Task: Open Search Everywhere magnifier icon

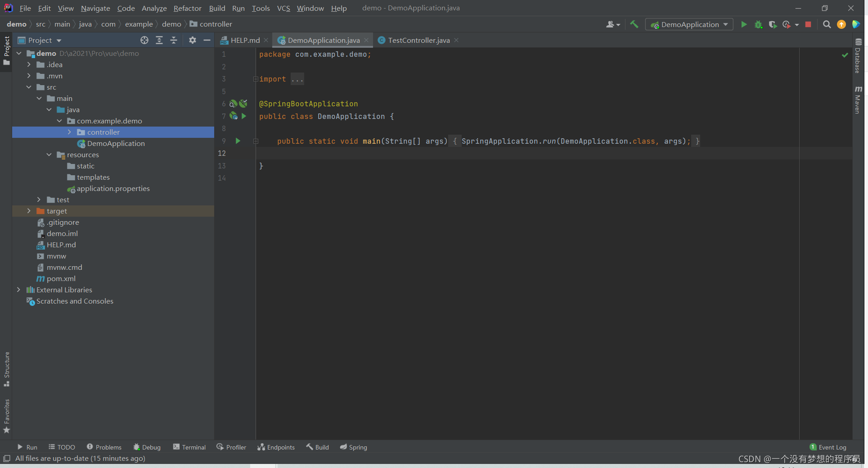Action: [x=827, y=25]
